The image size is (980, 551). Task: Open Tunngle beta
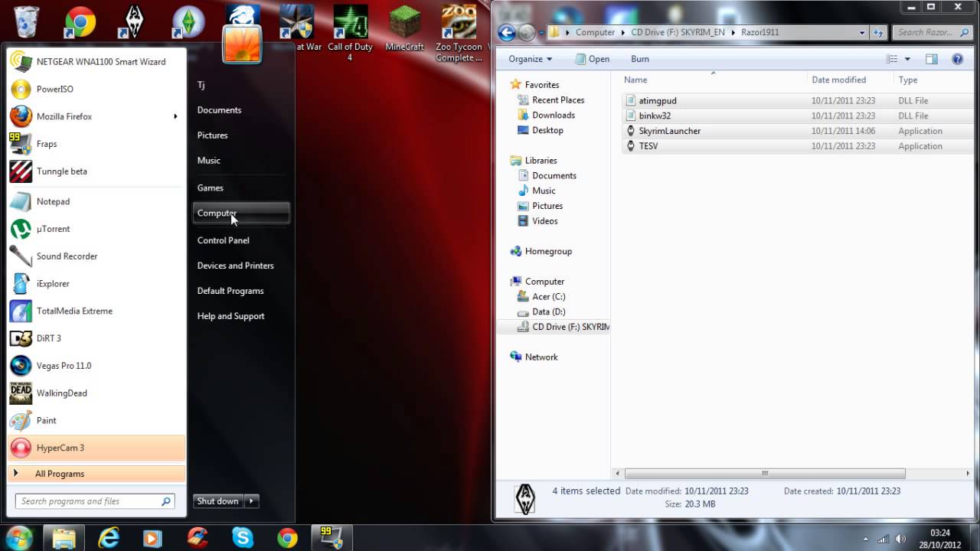tap(96, 171)
